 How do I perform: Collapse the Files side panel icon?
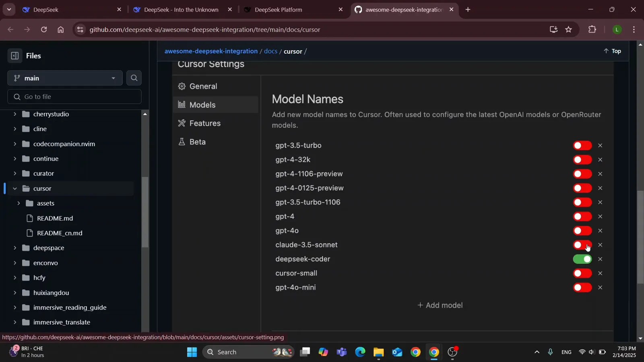coord(14,56)
